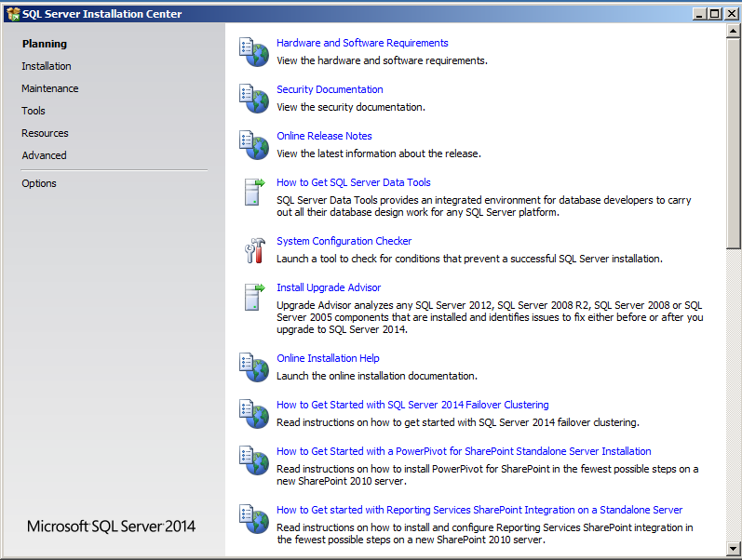This screenshot has height=560, width=742.
Task: Open PowerPivot for SharePoint Standalone Server Installation link
Action: (x=464, y=451)
